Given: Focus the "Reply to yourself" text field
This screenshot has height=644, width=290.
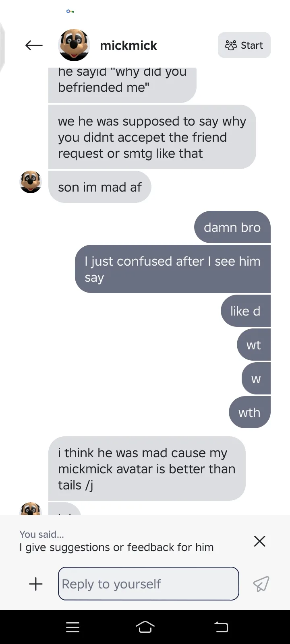Looking at the screenshot, I should pyautogui.click(x=149, y=584).
